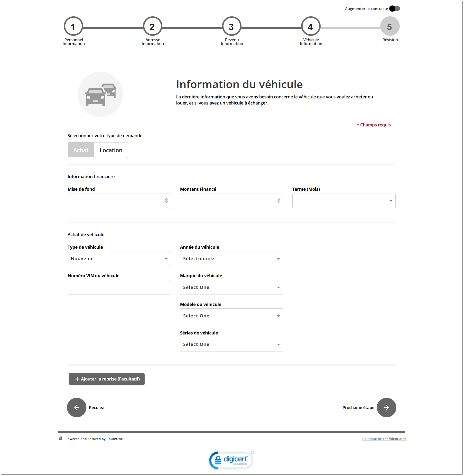This screenshot has height=476, width=464.
Task: Click the Mise de fond input field
Action: click(116, 201)
